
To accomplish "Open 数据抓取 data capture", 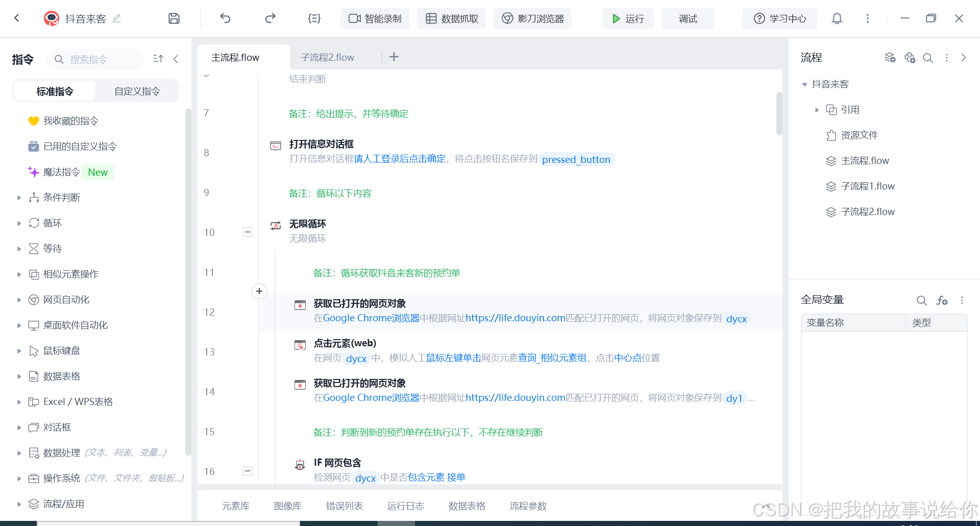I will pos(452,18).
